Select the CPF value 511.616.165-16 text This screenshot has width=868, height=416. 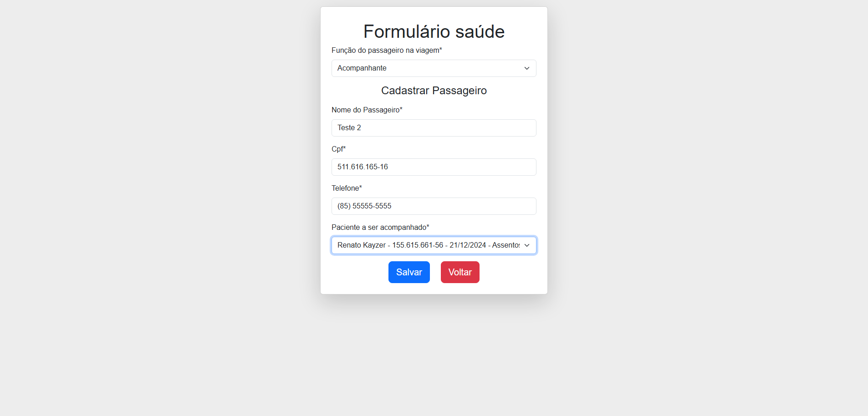pyautogui.click(x=363, y=167)
